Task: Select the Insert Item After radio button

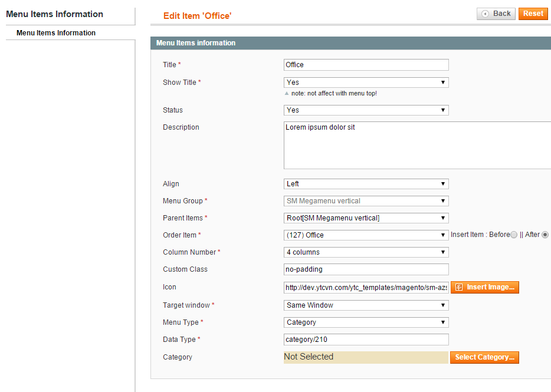Action: coord(545,235)
